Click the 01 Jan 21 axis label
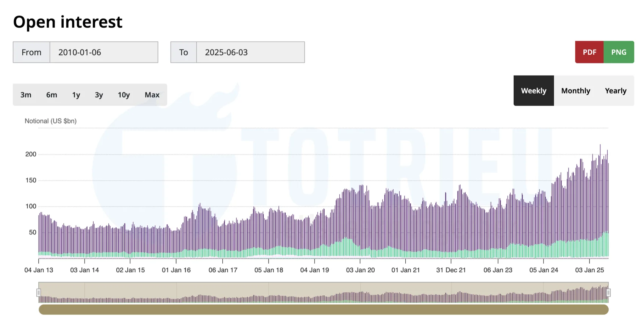Viewport: 644px width, 328px height. coord(405,270)
